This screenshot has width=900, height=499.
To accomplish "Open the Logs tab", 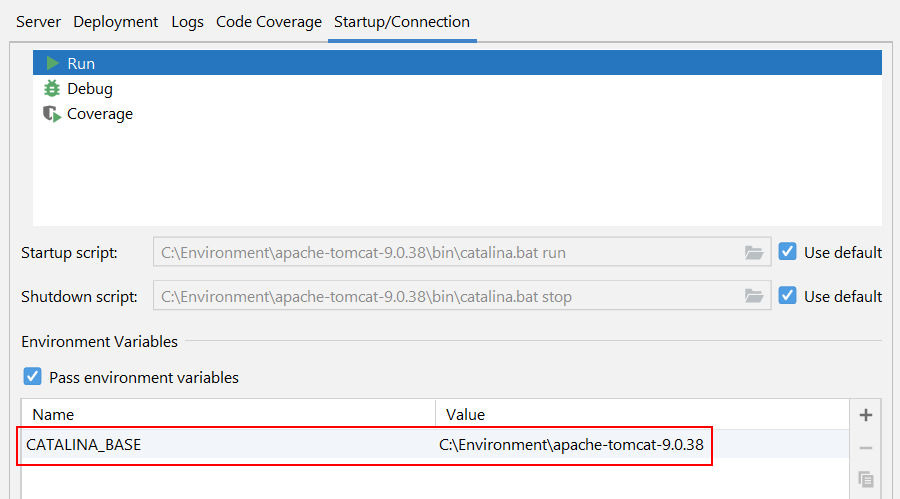I will click(187, 21).
